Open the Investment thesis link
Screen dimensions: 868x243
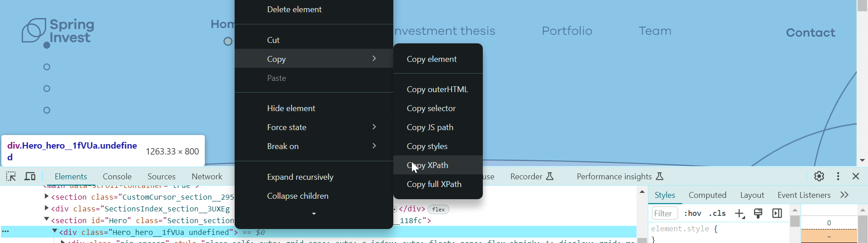[444, 31]
